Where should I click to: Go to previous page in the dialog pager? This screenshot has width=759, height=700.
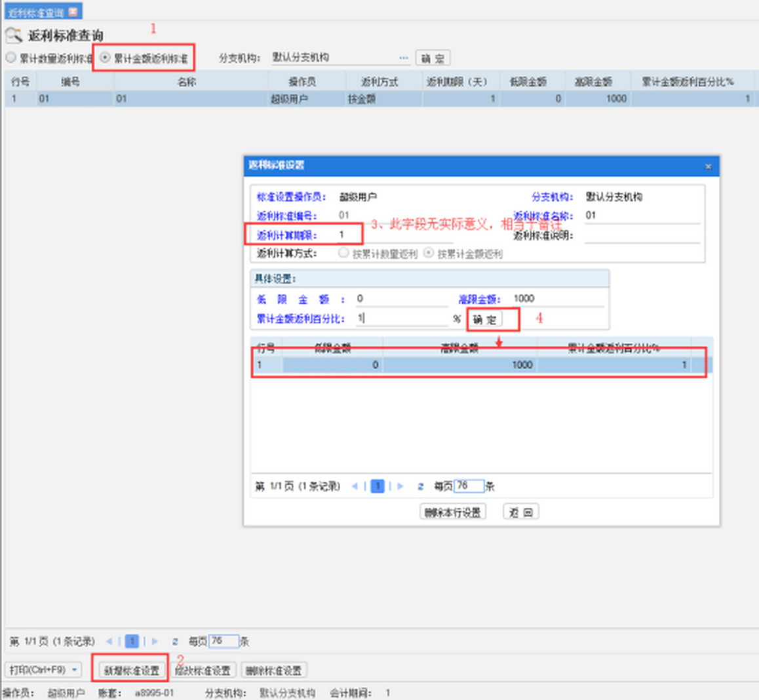tap(355, 486)
